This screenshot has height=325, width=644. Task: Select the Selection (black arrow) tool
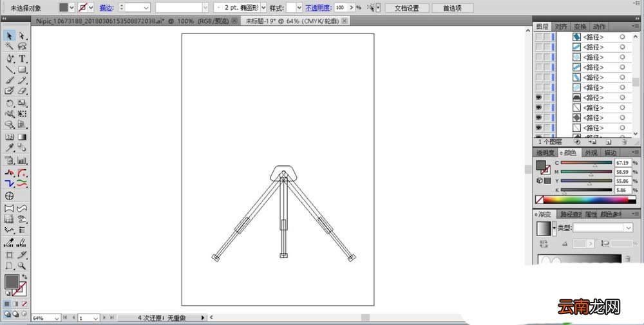coord(10,35)
